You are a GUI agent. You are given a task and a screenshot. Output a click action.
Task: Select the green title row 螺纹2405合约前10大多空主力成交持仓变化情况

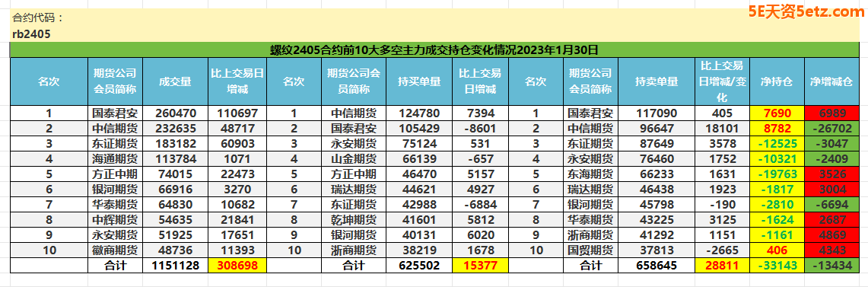pos(434,50)
